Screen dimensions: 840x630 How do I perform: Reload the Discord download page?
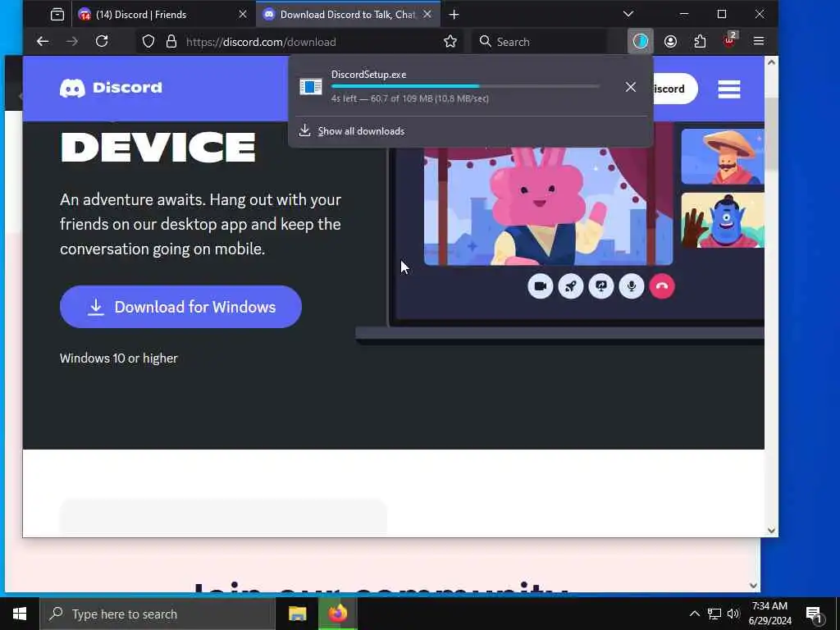point(102,41)
